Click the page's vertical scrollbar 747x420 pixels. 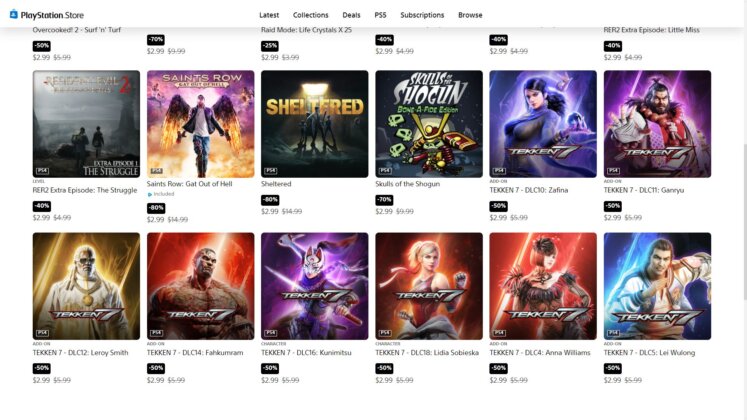tap(745, 221)
